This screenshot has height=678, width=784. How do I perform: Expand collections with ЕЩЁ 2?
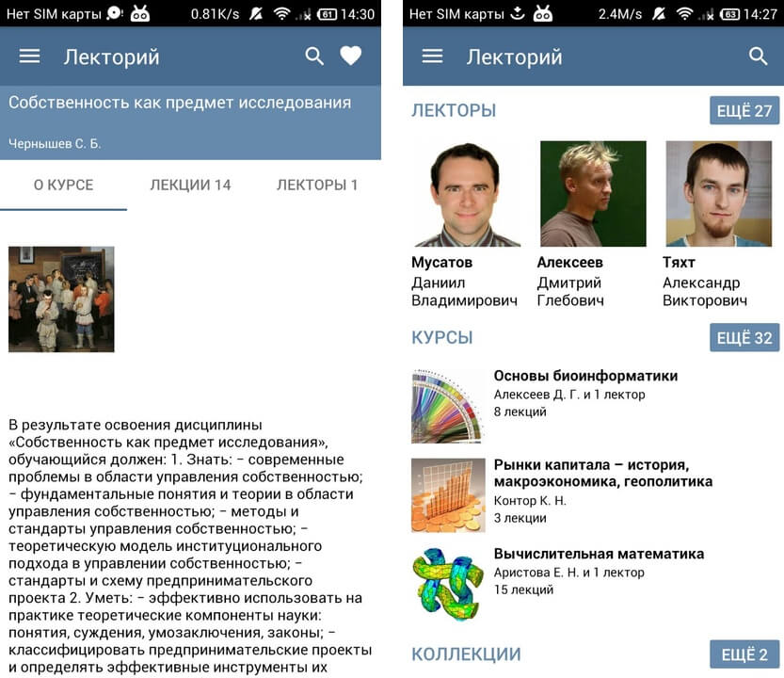pyautogui.click(x=744, y=654)
